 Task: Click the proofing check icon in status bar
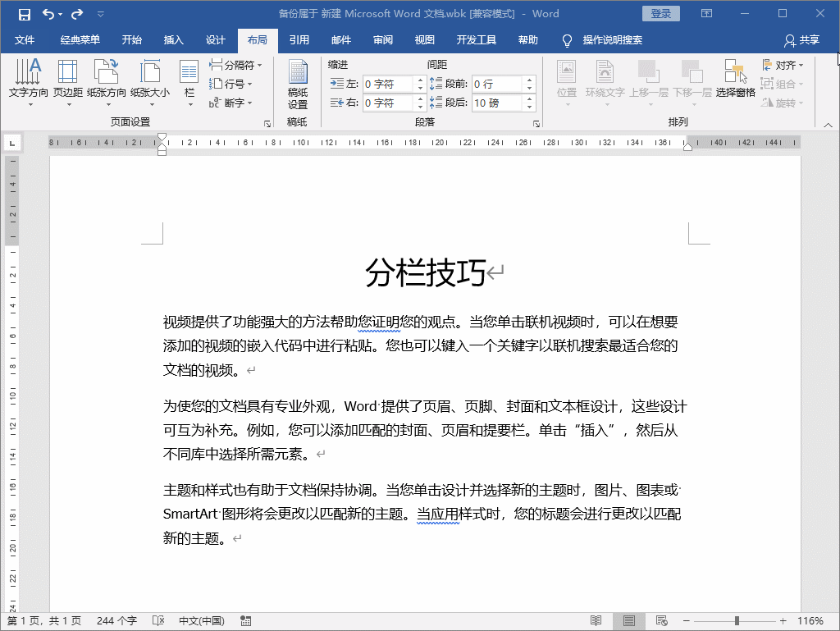pos(158,621)
